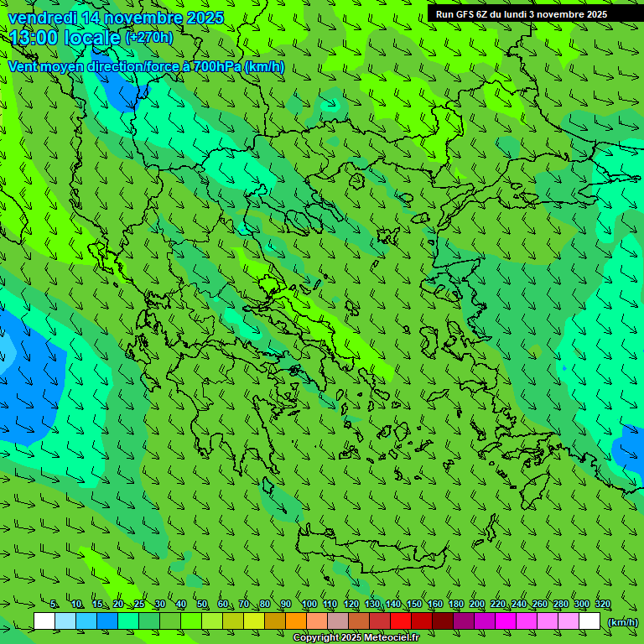Select the yellow 70 km/h legend swatch
The width and height of the screenshot is (644, 644).
tap(254, 621)
